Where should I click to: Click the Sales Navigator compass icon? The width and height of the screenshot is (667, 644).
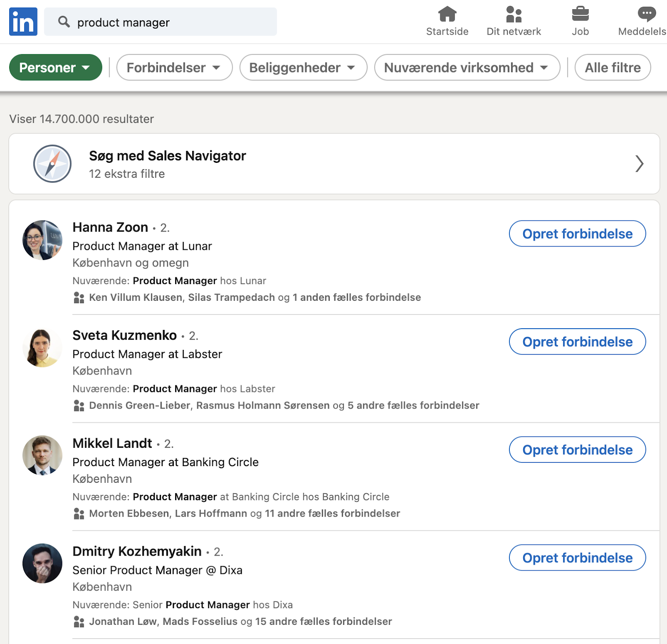53,164
